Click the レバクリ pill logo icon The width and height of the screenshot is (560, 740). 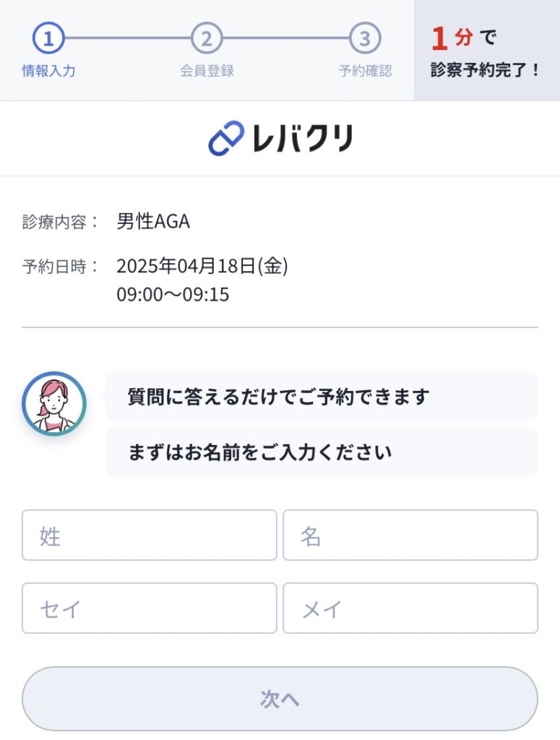pos(226,138)
